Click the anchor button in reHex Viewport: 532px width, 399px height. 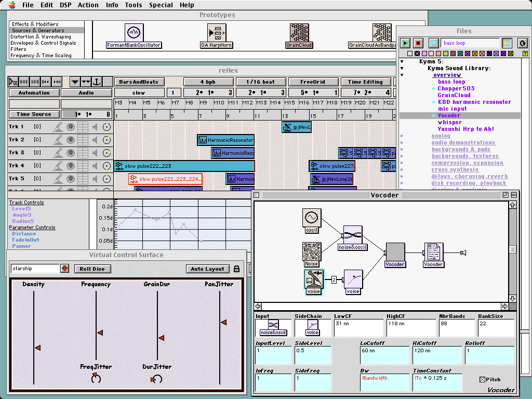pos(97,82)
